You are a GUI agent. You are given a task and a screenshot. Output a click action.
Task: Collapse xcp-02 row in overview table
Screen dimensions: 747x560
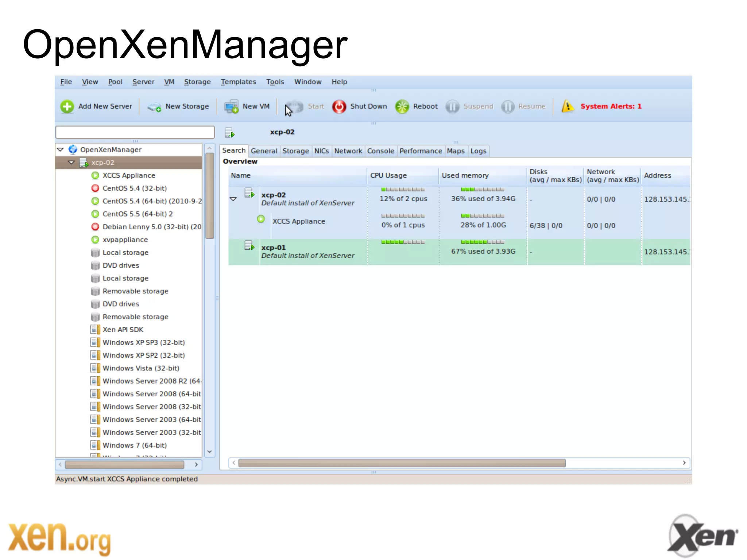pos(233,199)
